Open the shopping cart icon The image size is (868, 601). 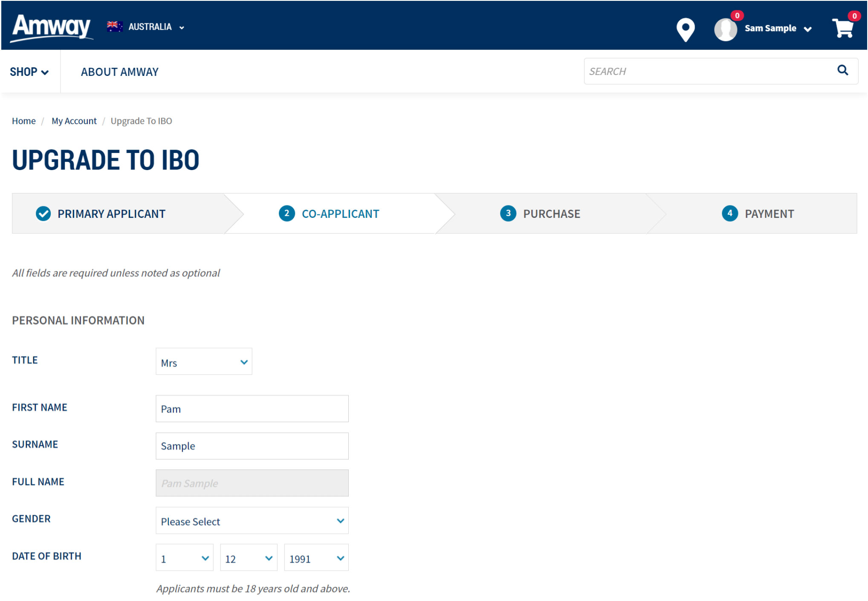pyautogui.click(x=843, y=28)
